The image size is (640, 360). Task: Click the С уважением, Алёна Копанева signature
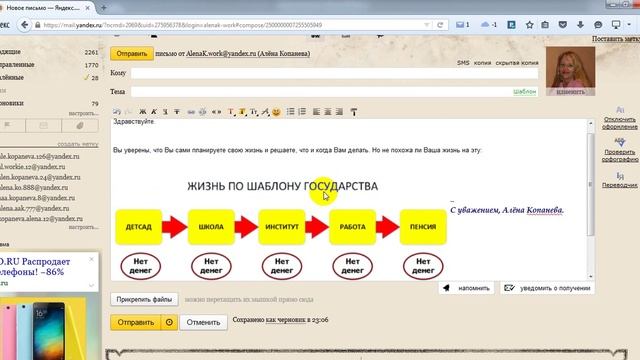point(507,210)
